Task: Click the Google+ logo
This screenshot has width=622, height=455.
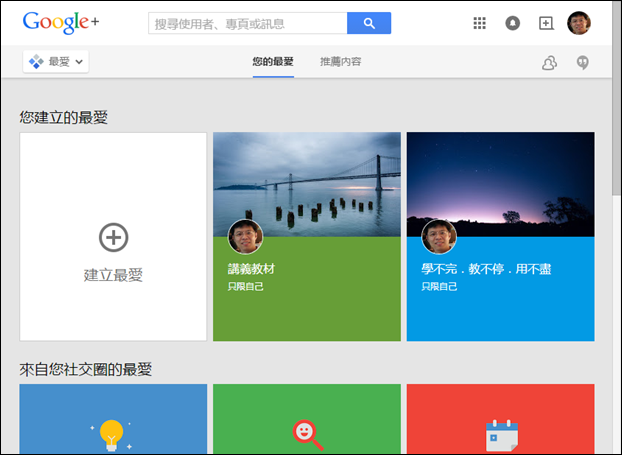Action: point(61,23)
